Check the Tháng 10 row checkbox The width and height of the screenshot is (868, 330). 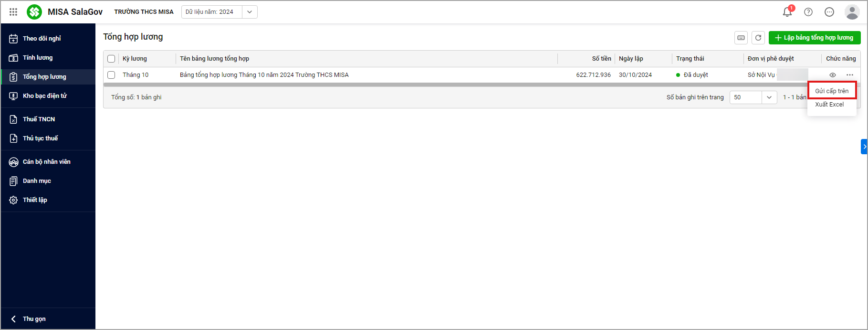(x=111, y=75)
